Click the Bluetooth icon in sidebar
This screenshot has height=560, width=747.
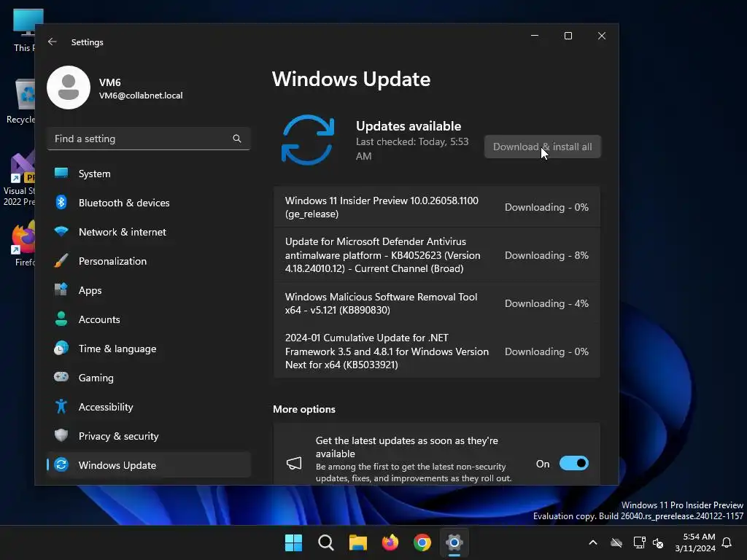(61, 203)
